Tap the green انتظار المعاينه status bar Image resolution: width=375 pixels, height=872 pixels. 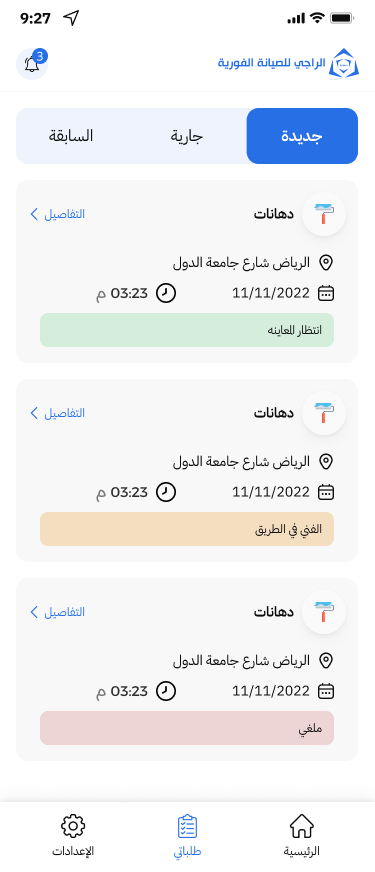tap(187, 330)
